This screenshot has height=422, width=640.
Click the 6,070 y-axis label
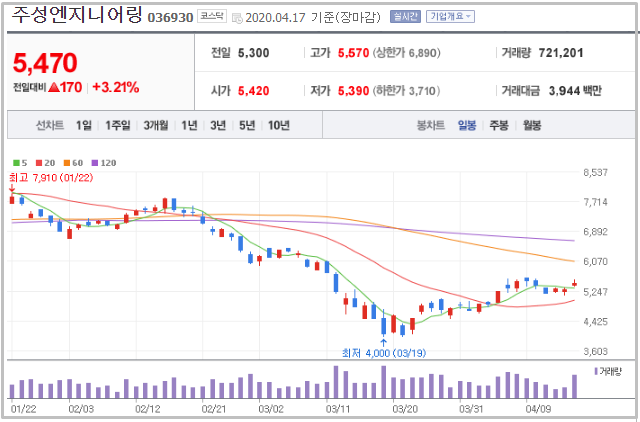596,261
